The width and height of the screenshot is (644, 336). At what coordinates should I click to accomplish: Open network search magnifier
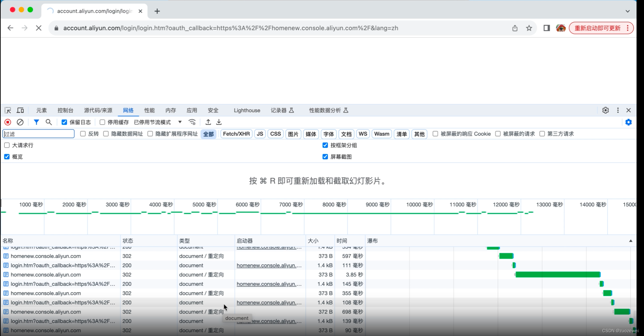(49, 122)
